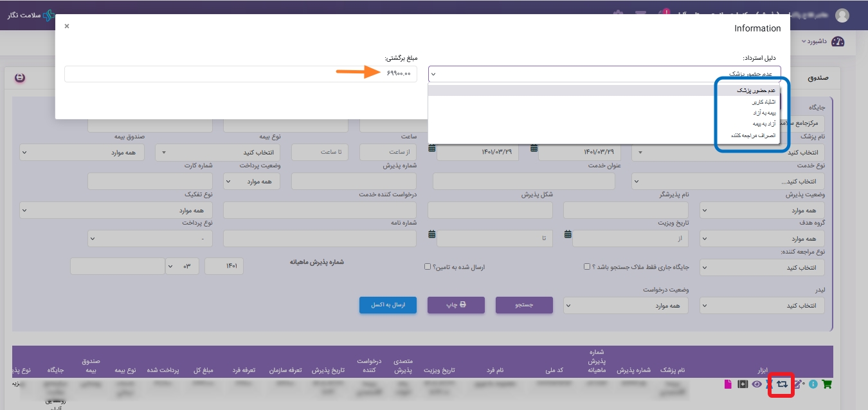
Task: Expand the 'وضعیت درخواست' dropdown
Action: tap(626, 306)
